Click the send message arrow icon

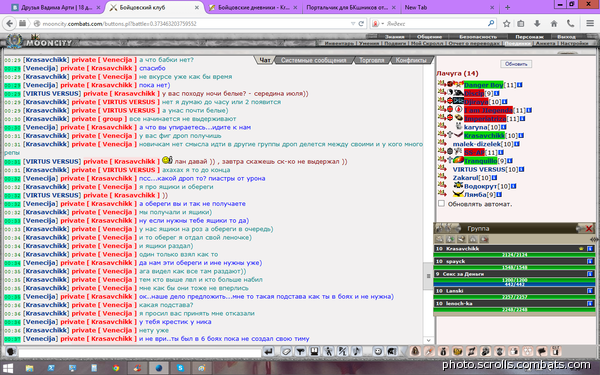click(269, 351)
